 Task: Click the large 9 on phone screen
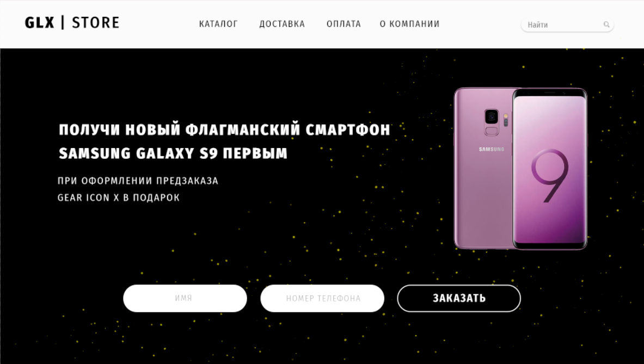point(549,176)
